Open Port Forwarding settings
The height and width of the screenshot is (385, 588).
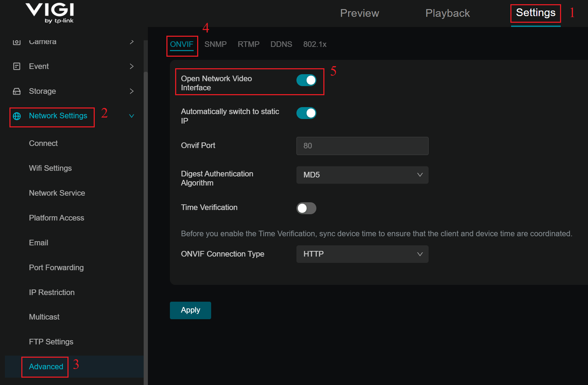click(56, 267)
